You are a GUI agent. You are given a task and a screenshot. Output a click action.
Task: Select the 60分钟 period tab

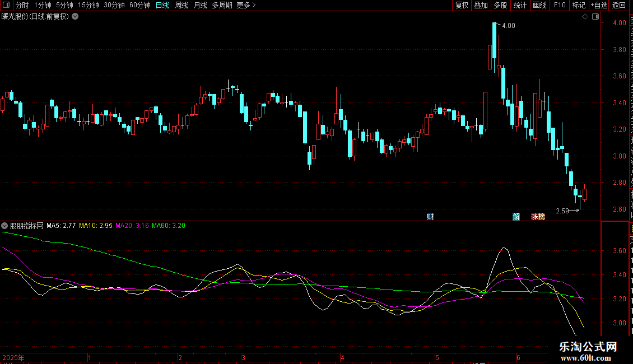140,5
